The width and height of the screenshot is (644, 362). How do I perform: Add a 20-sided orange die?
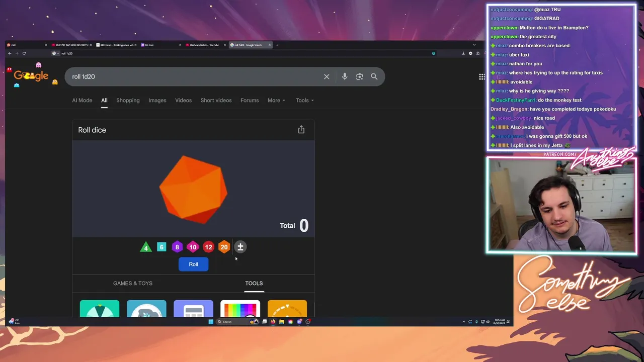[224, 247]
